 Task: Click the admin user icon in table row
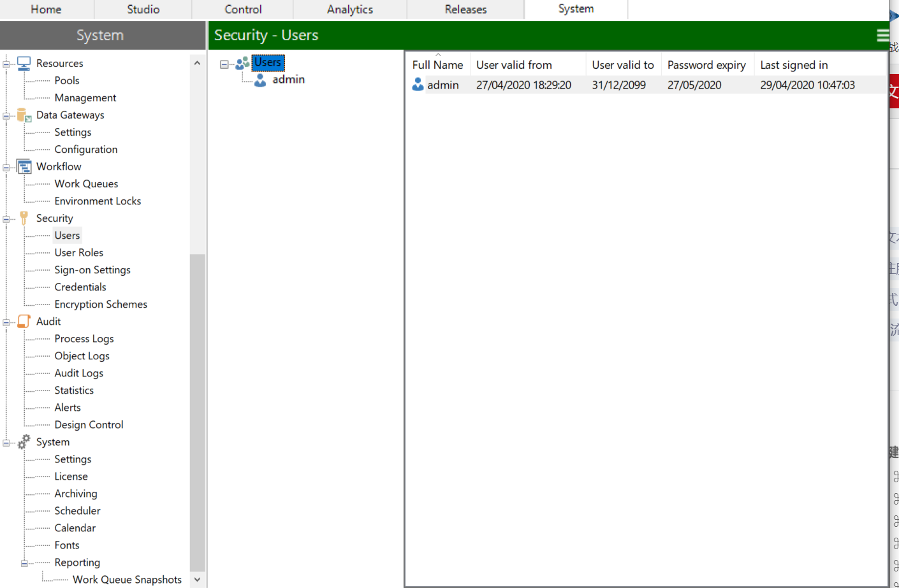[x=418, y=85]
